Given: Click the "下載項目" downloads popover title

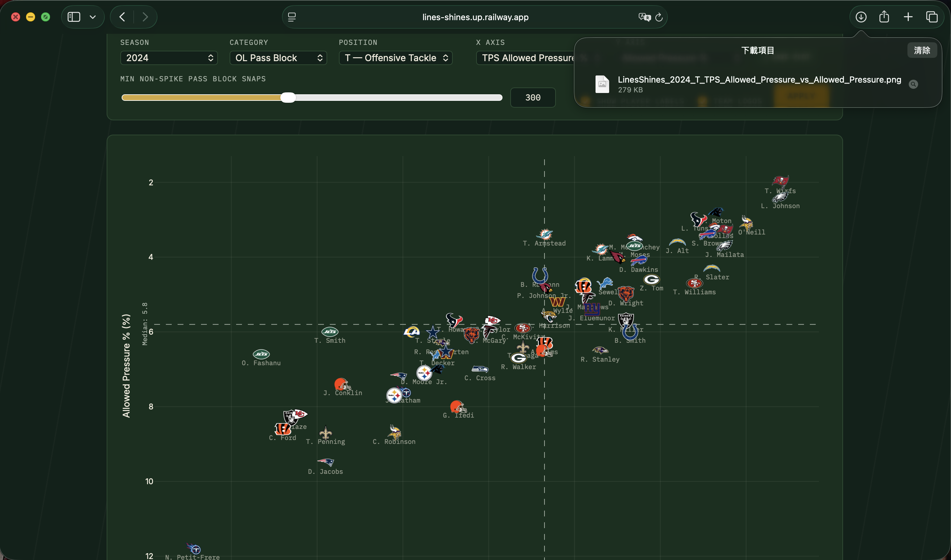Looking at the screenshot, I should pyautogui.click(x=758, y=50).
